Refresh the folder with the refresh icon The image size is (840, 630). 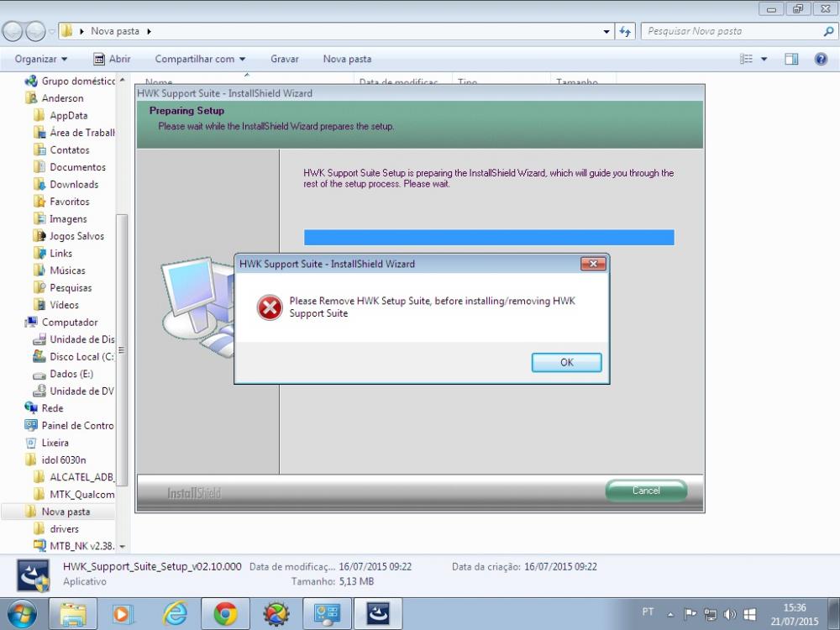coord(625,31)
